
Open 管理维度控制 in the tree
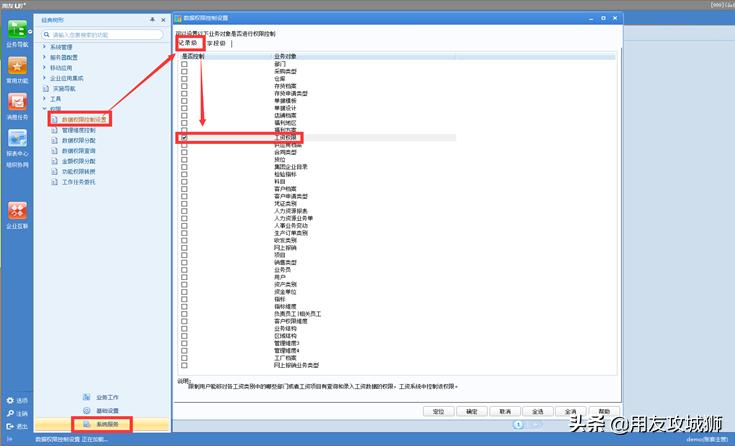[79, 130]
